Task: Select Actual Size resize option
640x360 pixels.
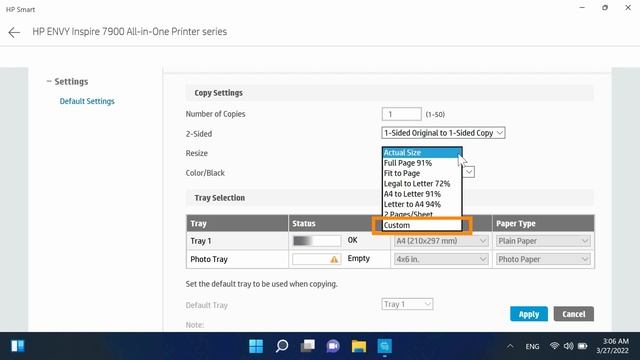Action: (422, 153)
